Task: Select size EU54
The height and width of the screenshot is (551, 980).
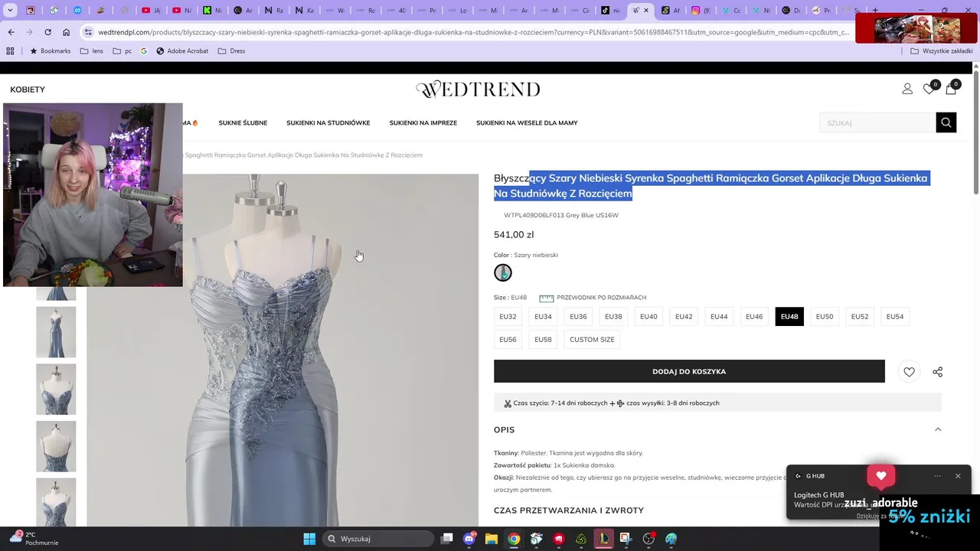Action: (x=895, y=317)
